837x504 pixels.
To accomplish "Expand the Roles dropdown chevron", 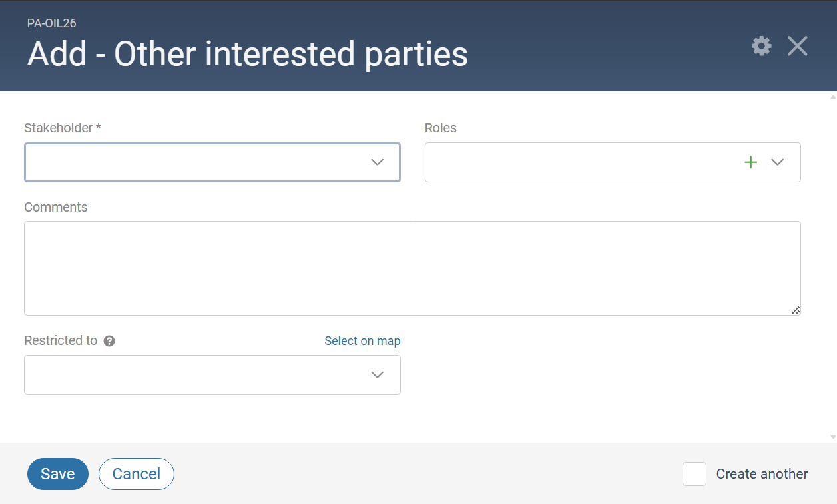I will pyautogui.click(x=778, y=162).
